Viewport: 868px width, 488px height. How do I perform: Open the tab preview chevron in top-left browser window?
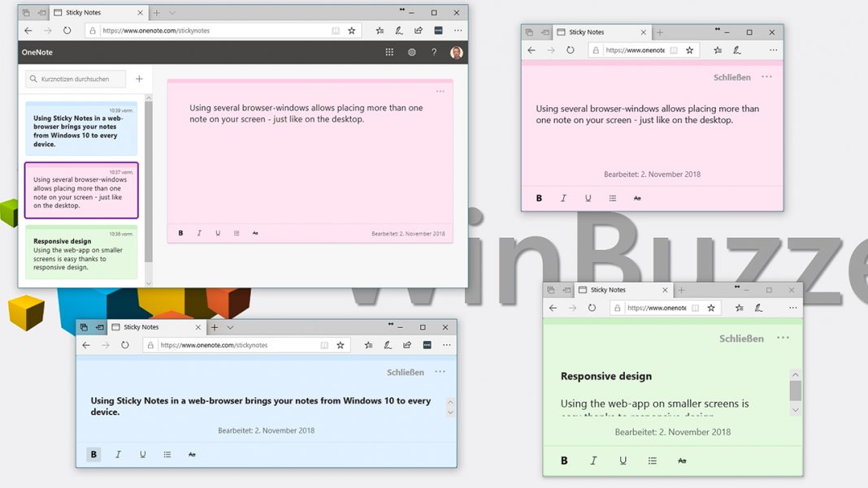click(172, 13)
